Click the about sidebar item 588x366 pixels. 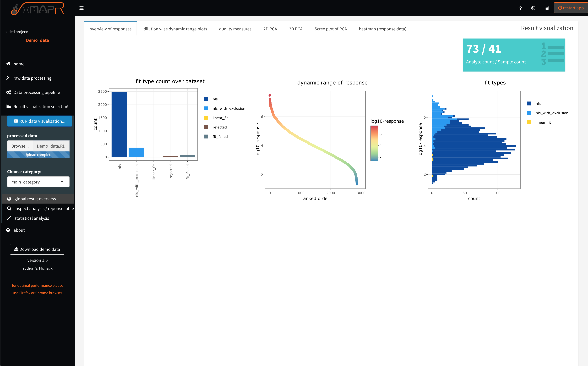click(19, 230)
